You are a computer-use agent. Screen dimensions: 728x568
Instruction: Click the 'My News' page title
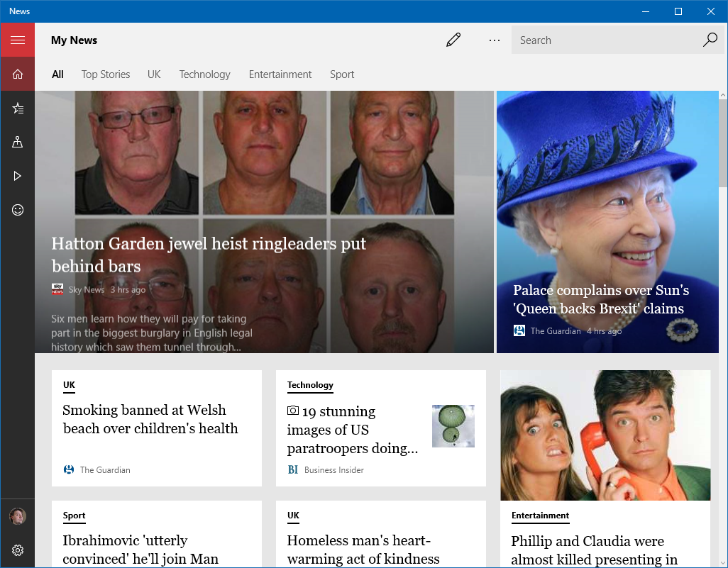tap(75, 40)
